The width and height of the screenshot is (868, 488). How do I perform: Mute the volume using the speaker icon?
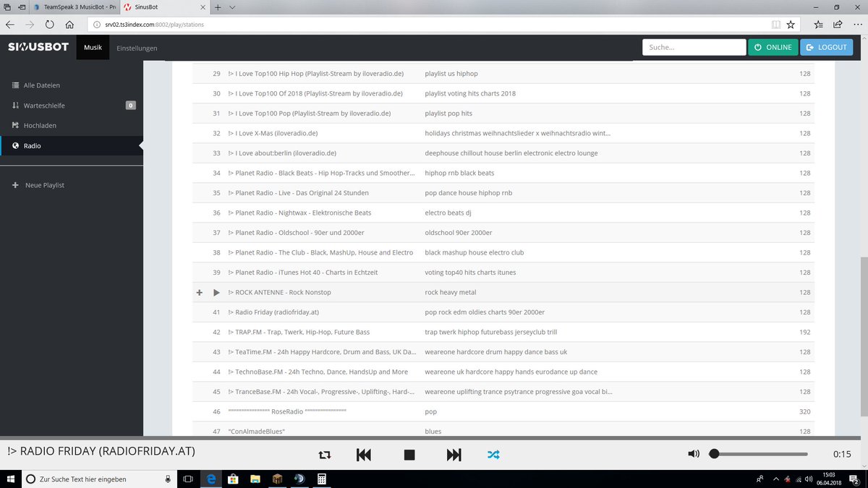[x=694, y=454]
